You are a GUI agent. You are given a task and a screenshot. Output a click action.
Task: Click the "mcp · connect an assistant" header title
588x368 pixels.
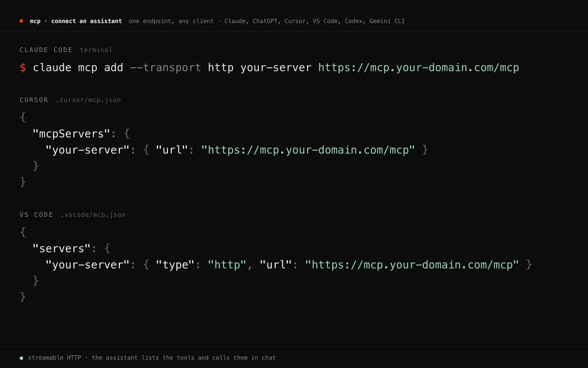coord(76,21)
